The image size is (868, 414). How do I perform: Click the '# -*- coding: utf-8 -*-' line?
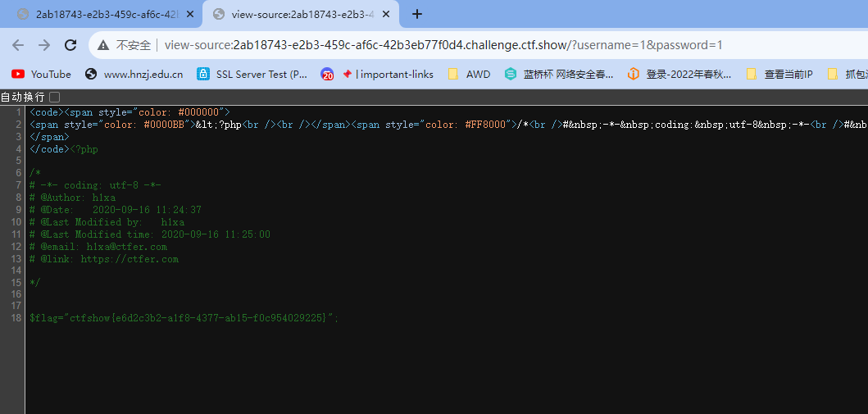pyautogui.click(x=95, y=184)
